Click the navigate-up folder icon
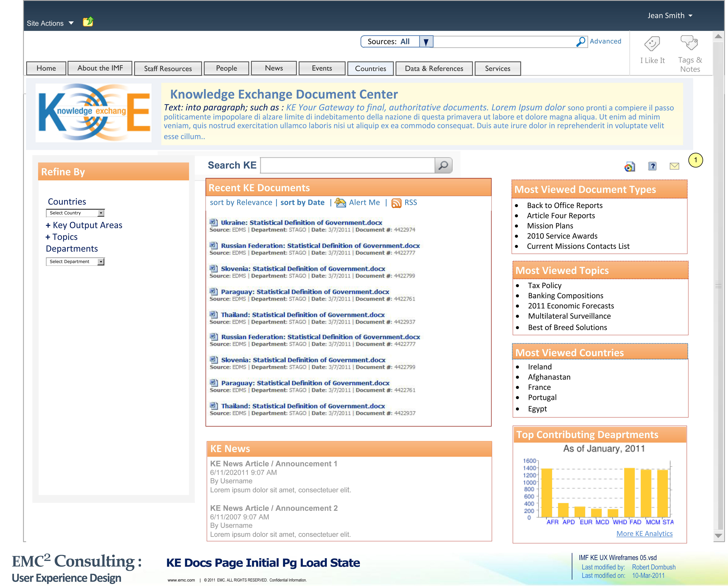 (88, 22)
